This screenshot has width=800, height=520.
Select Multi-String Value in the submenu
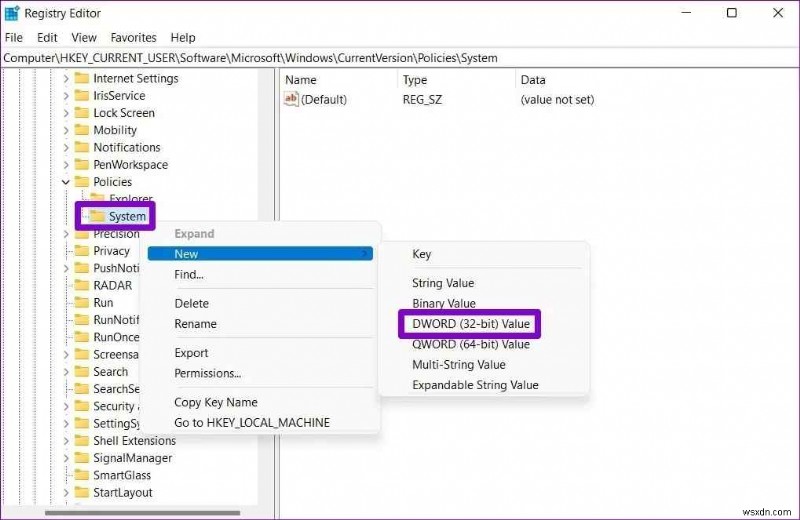click(459, 365)
